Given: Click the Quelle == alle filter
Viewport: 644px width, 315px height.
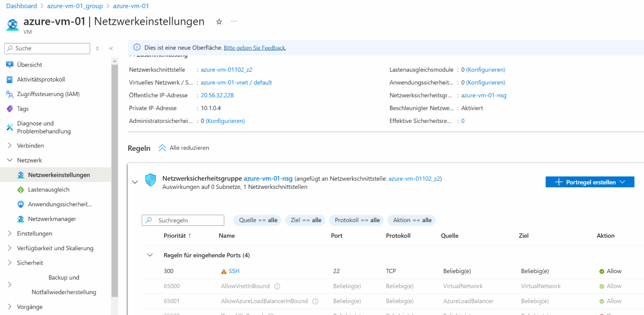Looking at the screenshot, I should click(258, 220).
